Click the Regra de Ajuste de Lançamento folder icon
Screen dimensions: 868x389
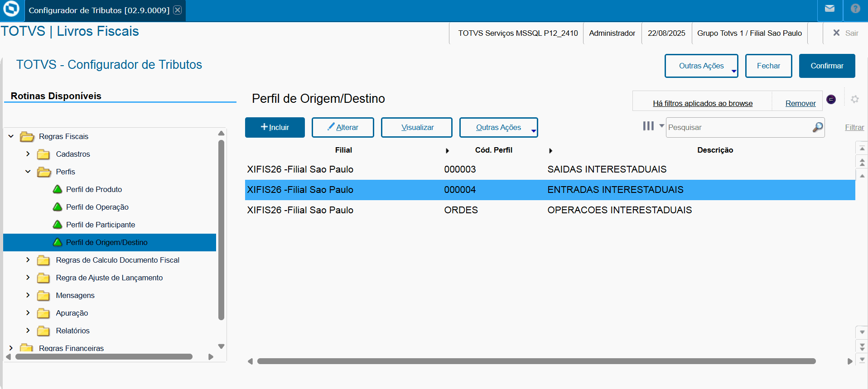[x=43, y=278]
